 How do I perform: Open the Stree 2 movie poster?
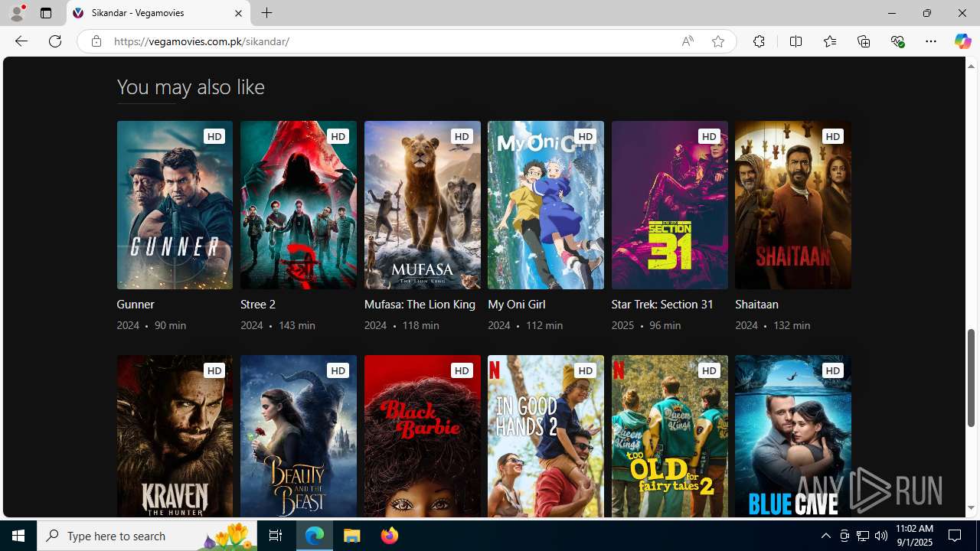point(299,205)
